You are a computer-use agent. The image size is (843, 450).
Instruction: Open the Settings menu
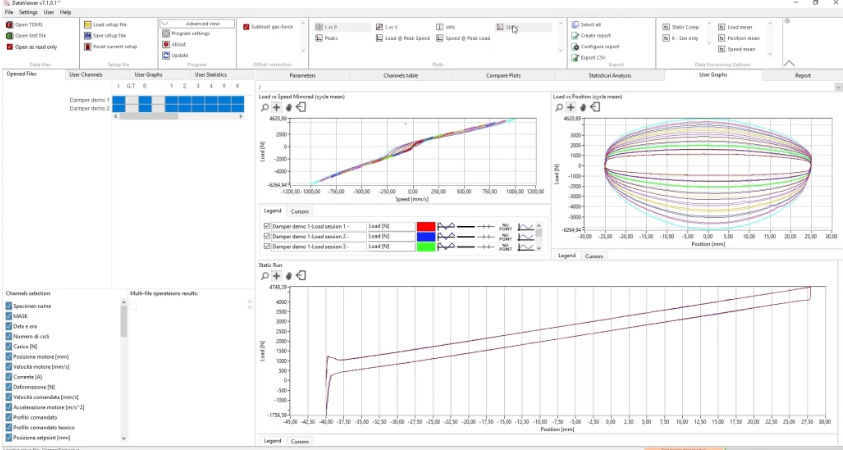(x=28, y=12)
